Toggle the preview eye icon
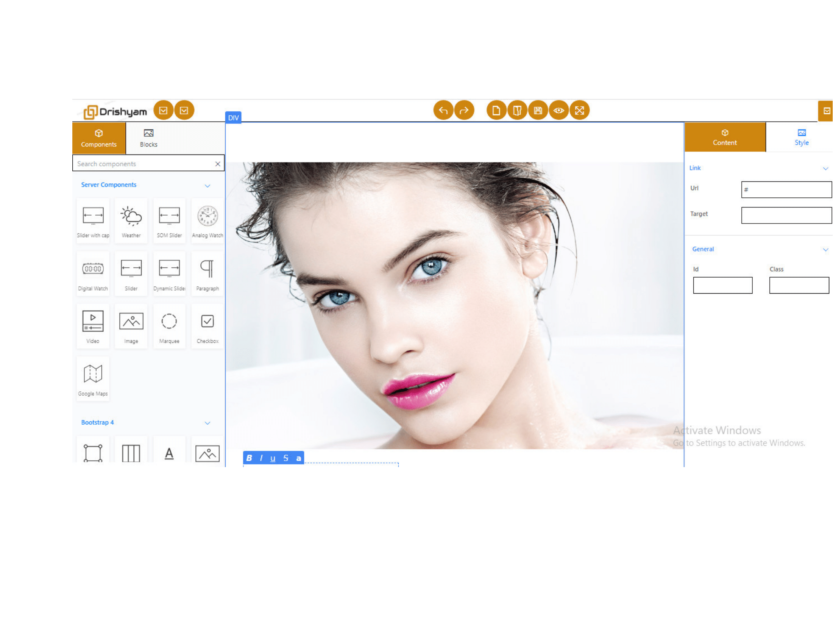 [559, 111]
